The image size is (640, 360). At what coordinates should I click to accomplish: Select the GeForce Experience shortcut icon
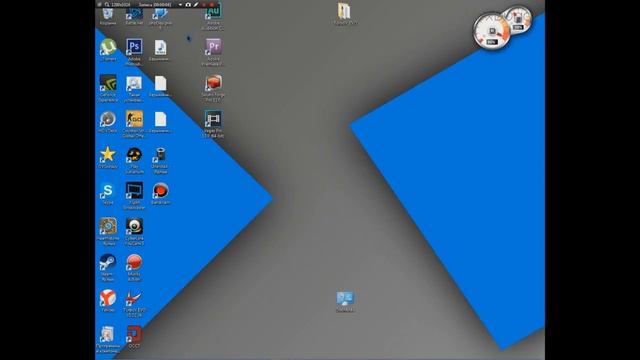click(108, 83)
